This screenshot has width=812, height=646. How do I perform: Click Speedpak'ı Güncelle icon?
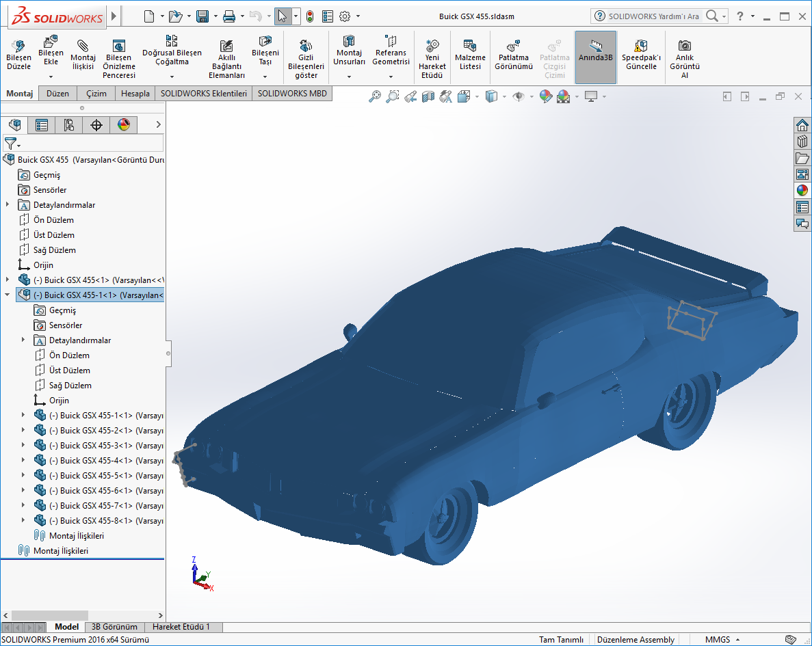(641, 46)
